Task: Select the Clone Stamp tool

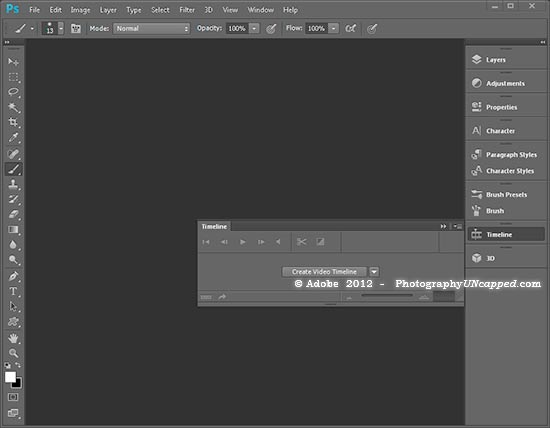Action: tap(13, 184)
